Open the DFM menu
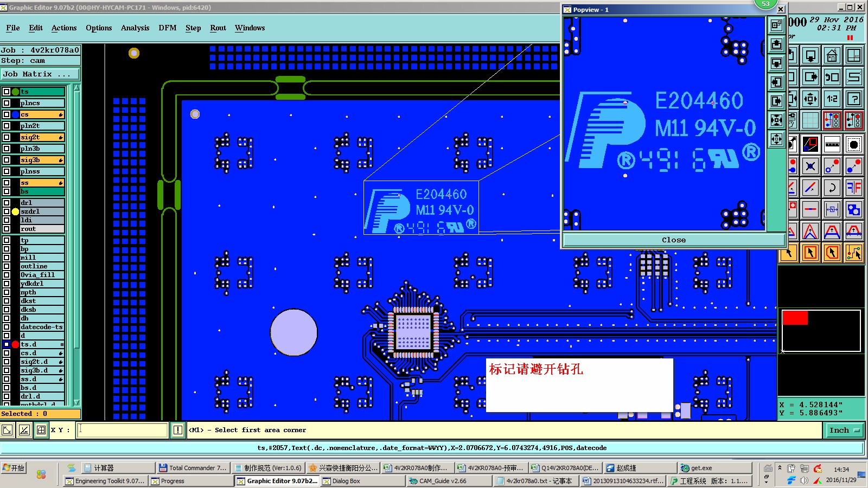This screenshot has height=488, width=868. [x=168, y=28]
